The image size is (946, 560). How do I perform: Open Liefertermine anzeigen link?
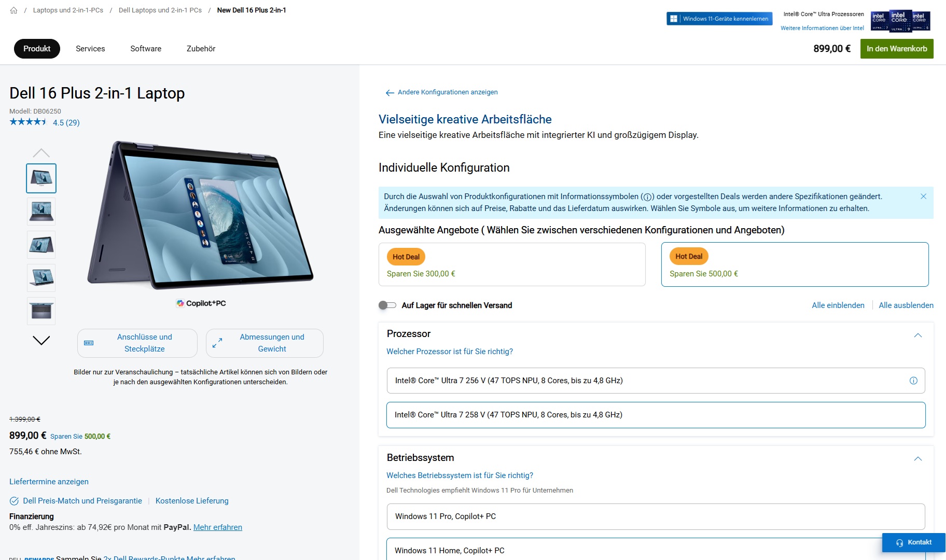point(49,482)
